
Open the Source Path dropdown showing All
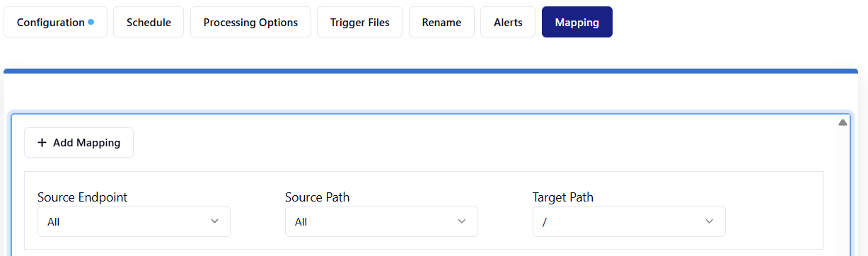(381, 221)
